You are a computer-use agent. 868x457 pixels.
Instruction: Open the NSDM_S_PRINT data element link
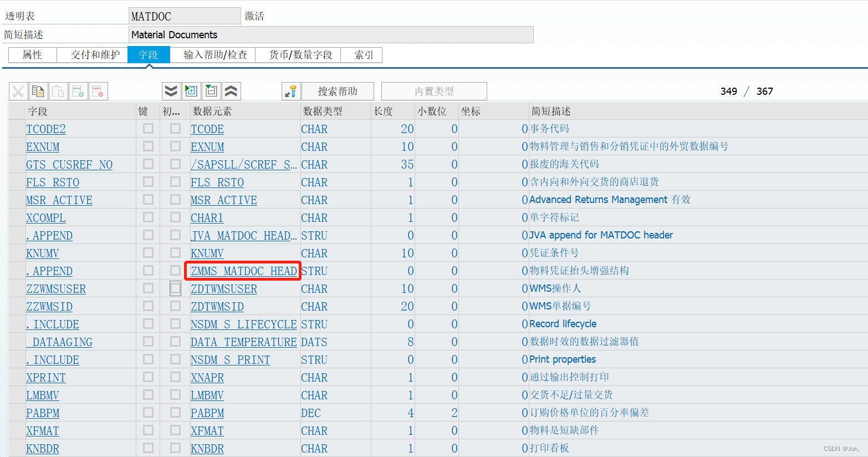pyautogui.click(x=231, y=360)
